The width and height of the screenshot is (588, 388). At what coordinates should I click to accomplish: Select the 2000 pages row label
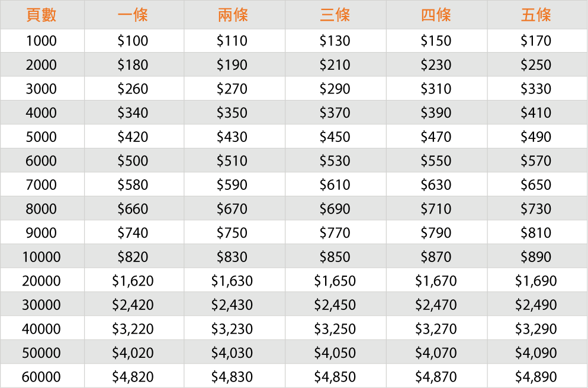pyautogui.click(x=41, y=65)
